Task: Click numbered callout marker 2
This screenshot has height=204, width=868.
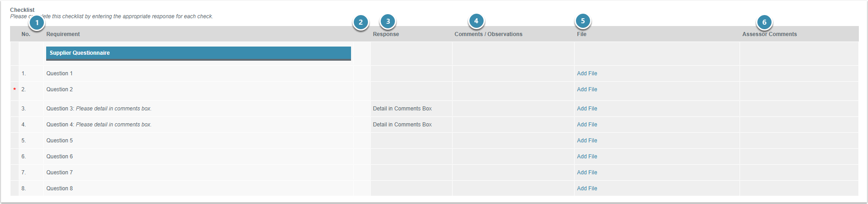Action: [361, 22]
